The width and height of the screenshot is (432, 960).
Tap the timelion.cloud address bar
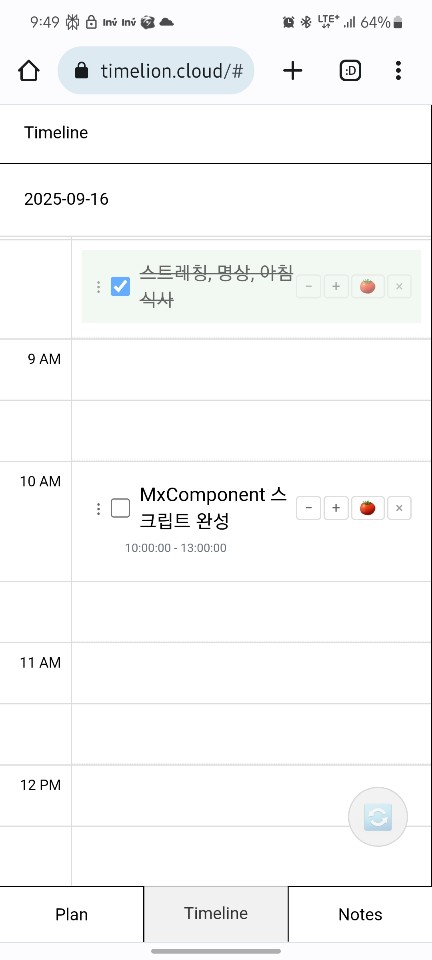point(156,71)
